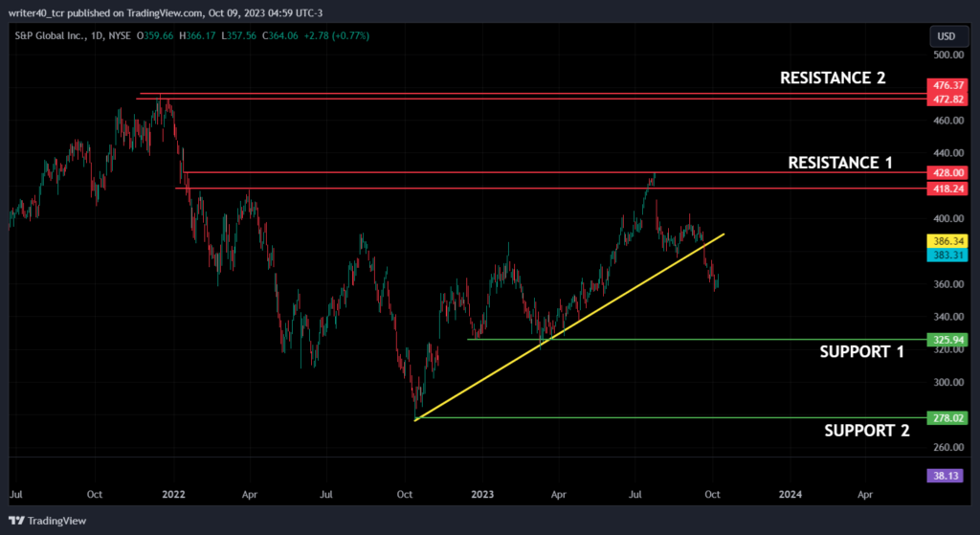This screenshot has height=535, width=980.
Task: Click the RESISTANCE 2 text annotation
Action: pos(833,78)
